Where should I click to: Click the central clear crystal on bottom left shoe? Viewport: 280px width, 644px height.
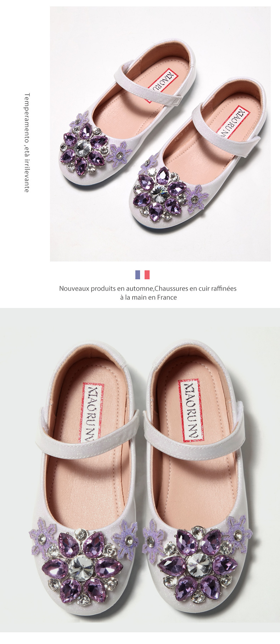click(x=81, y=567)
